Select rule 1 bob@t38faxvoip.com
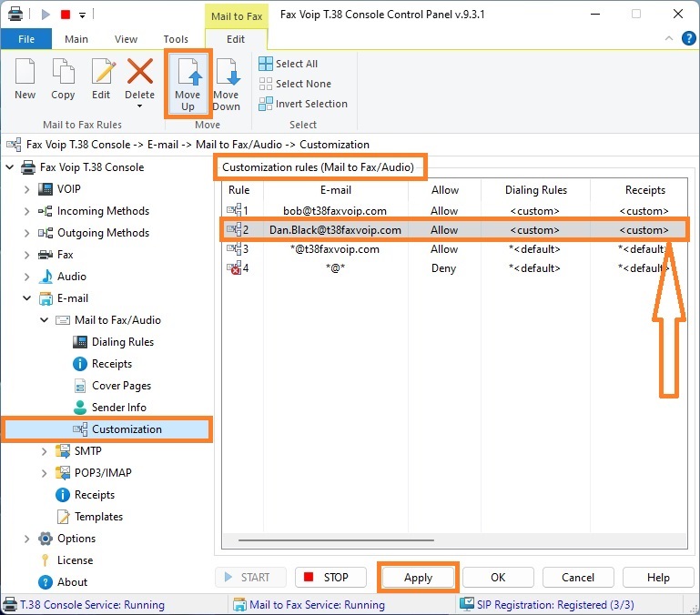The height and width of the screenshot is (615, 700). pos(454,211)
